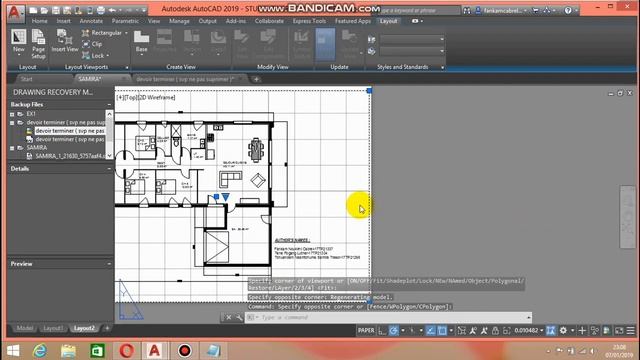Click the Customization menu icon in status bar

pos(631,330)
